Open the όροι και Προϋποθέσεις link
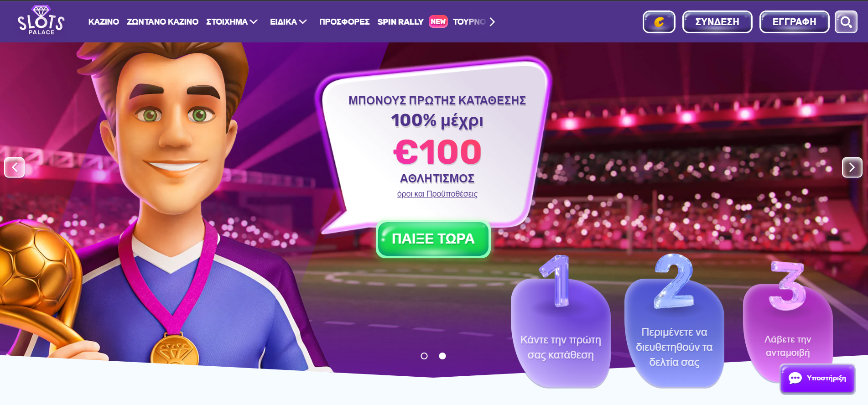Viewport: 868px width, 405px height. tap(437, 194)
